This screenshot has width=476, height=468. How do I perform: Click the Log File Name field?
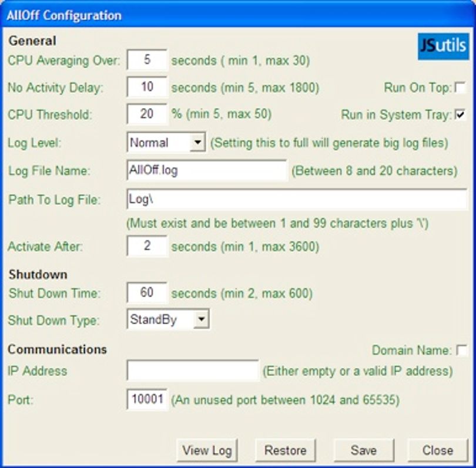206,170
